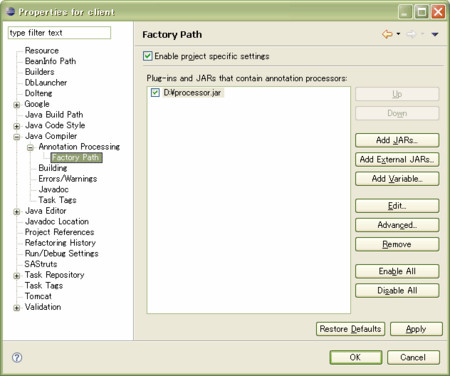This screenshot has width=450, height=376.
Task: Select Resource in the tree
Action: 42,50
